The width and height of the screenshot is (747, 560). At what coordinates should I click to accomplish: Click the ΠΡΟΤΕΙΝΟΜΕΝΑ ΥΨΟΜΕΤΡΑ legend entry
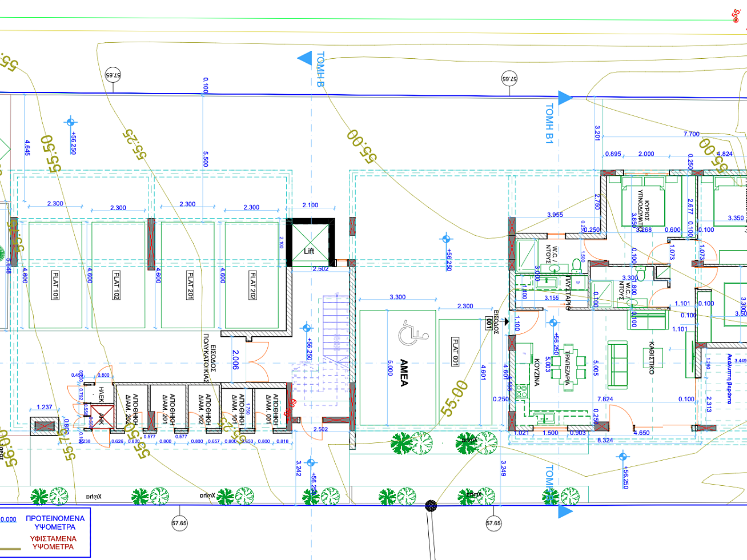(55, 523)
